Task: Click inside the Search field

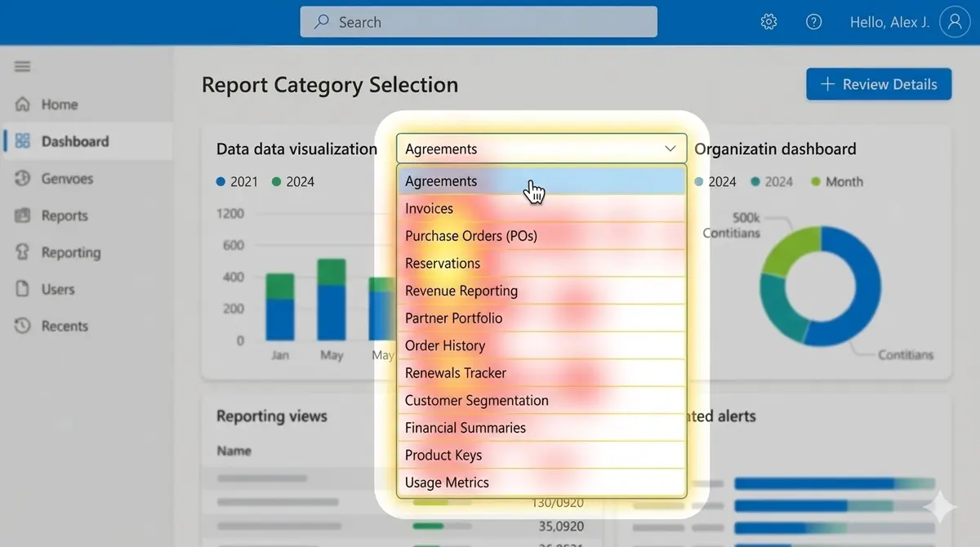Action: 479,22
